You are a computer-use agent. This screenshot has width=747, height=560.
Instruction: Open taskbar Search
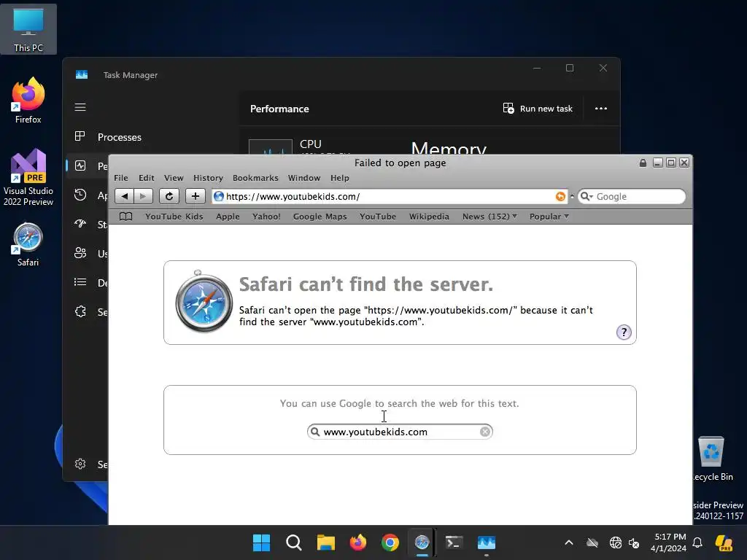pyautogui.click(x=293, y=542)
